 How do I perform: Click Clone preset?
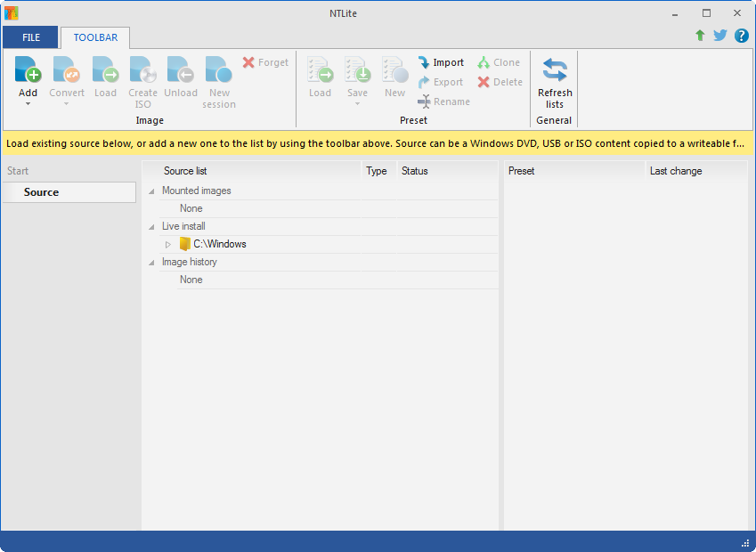point(499,62)
